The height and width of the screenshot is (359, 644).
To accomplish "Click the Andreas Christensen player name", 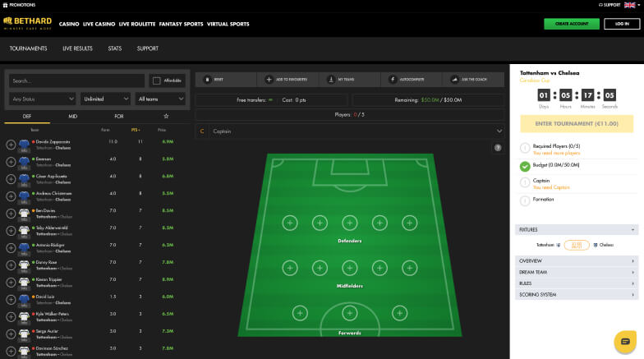I will pyautogui.click(x=54, y=194).
